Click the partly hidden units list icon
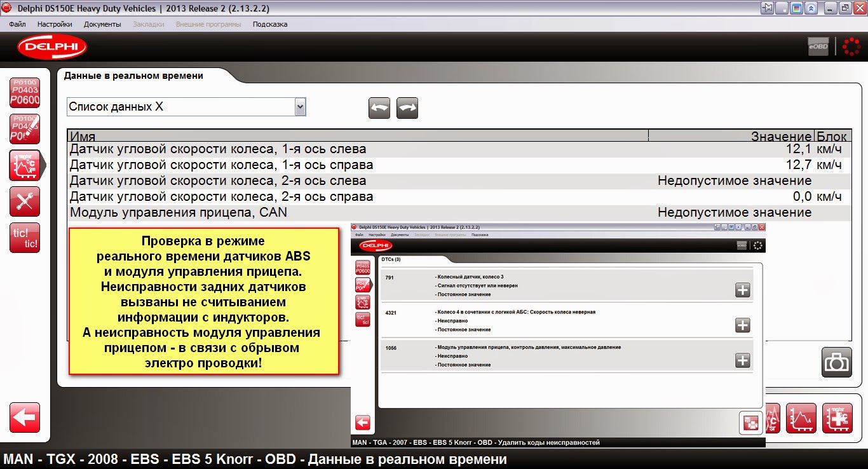868x469 pixels. pyautogui.click(x=773, y=418)
